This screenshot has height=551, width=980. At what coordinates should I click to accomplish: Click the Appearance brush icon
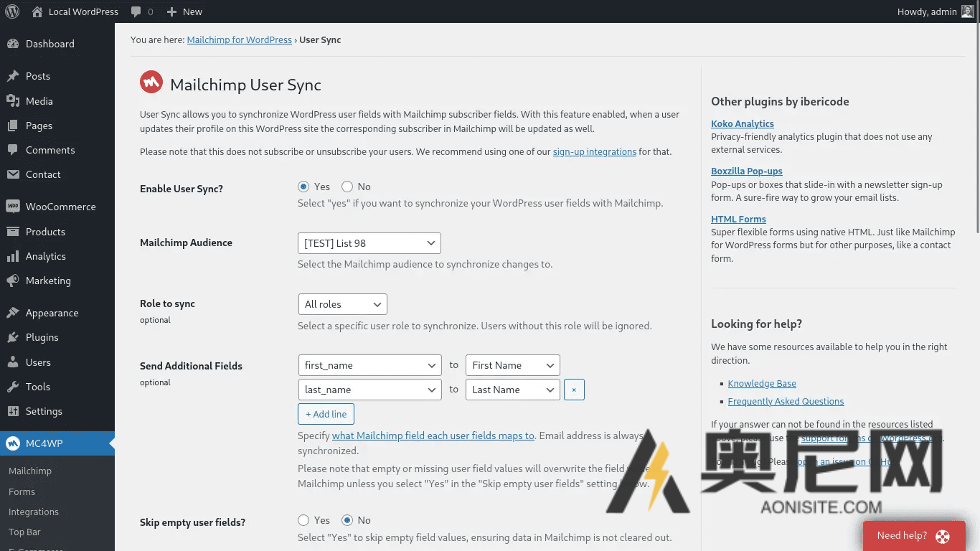coord(13,313)
